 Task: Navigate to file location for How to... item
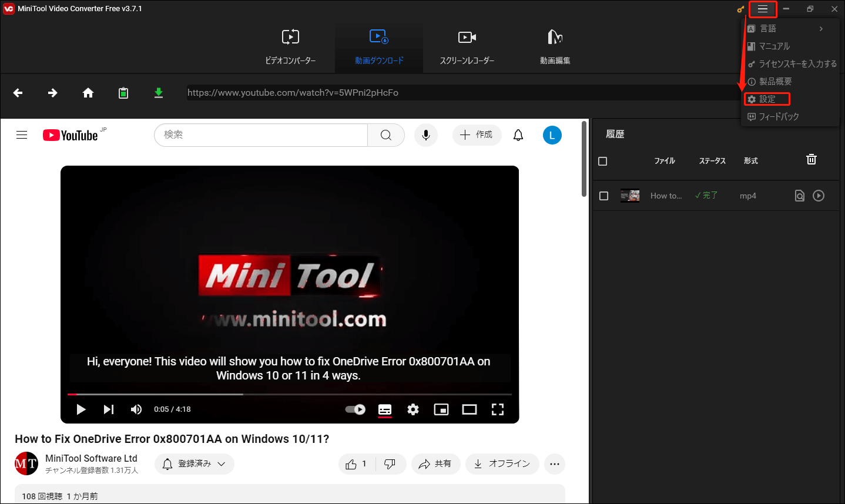pyautogui.click(x=800, y=196)
